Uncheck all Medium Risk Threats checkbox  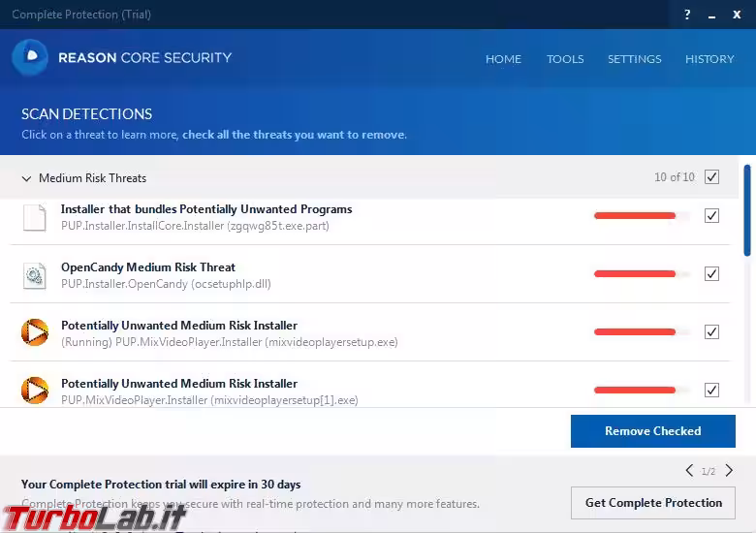(x=711, y=177)
